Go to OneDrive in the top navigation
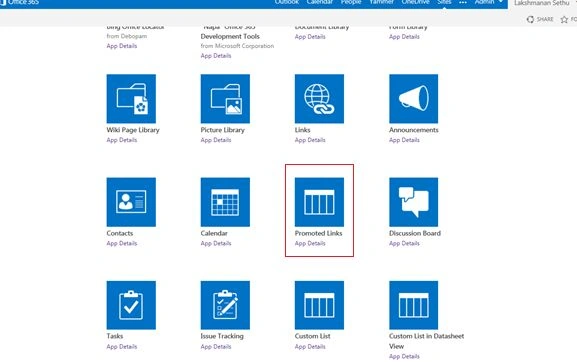The height and width of the screenshot is (362, 577). pos(415,2)
